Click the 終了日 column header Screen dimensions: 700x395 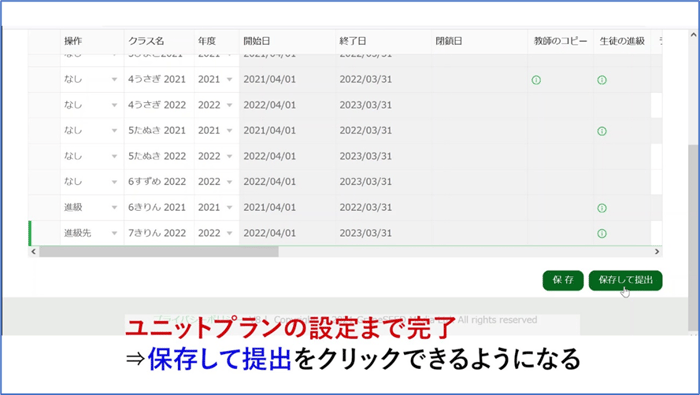pyautogui.click(x=383, y=41)
